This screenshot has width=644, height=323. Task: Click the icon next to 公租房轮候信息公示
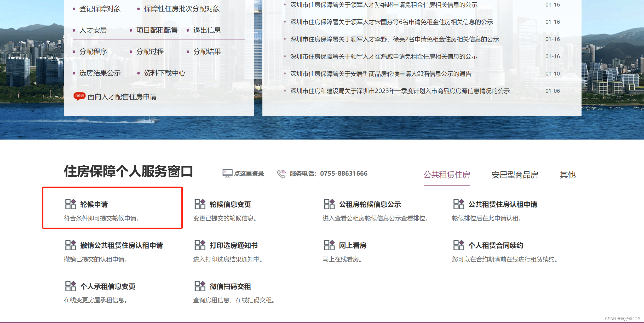pyautogui.click(x=329, y=204)
